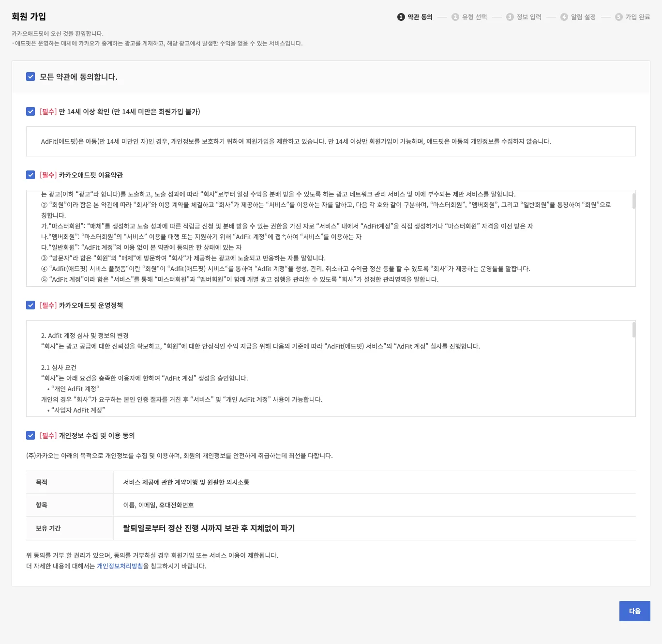662x644 pixels.
Task: Click the 모든 약관에 동의합니다 label
Action: [x=78, y=77]
